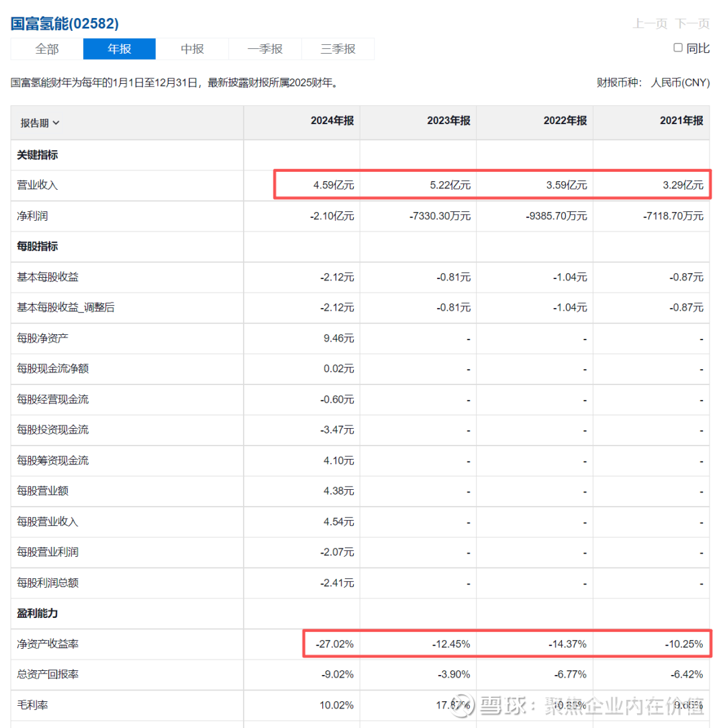
Task: Select the 10.02% gross margin cell
Action: [336, 705]
